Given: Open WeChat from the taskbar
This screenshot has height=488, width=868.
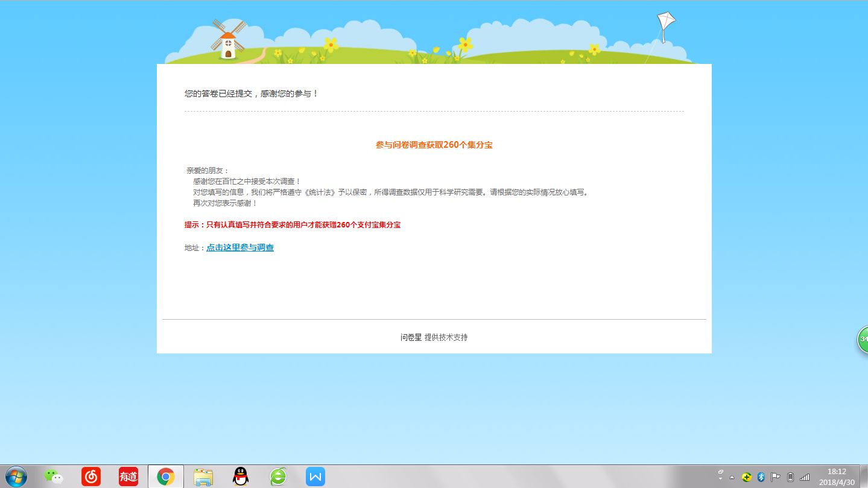Looking at the screenshot, I should point(54,477).
